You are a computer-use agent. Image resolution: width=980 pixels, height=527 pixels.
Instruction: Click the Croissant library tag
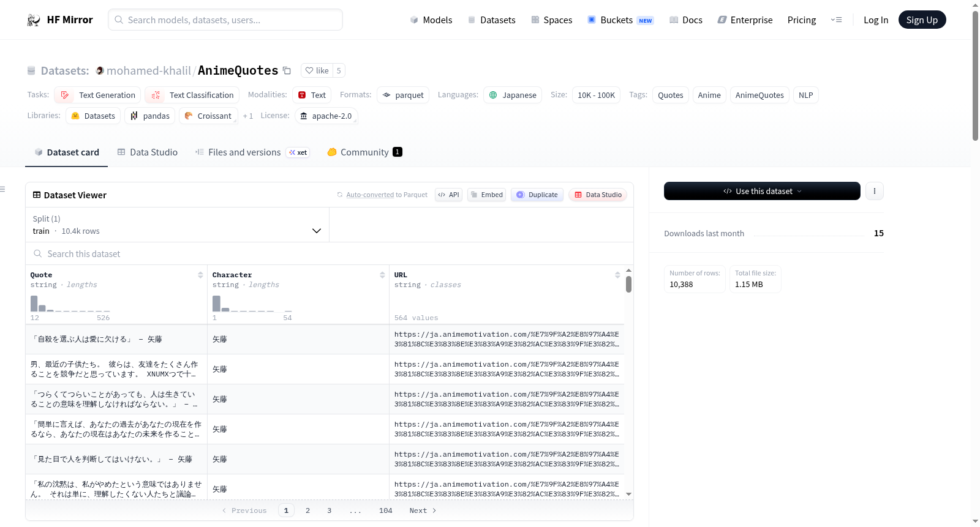point(208,116)
